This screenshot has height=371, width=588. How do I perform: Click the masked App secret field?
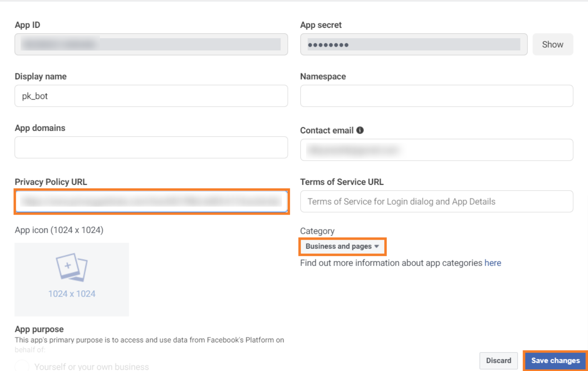413,45
